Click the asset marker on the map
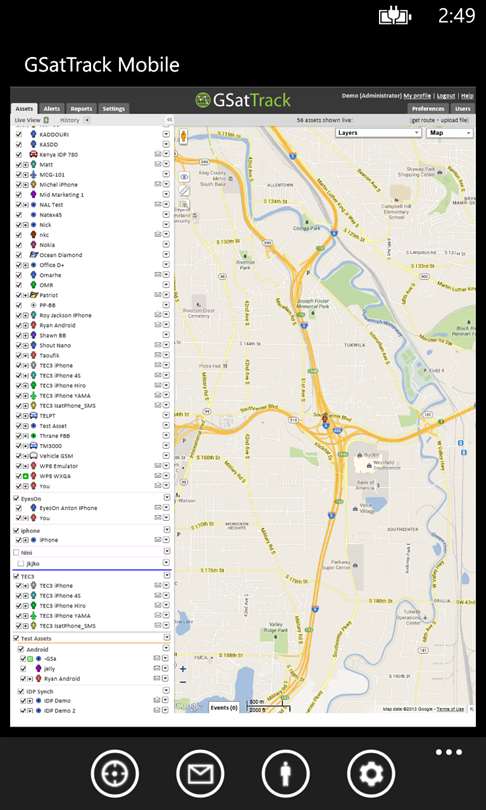Viewport: 486px width, 810px height. click(325, 419)
